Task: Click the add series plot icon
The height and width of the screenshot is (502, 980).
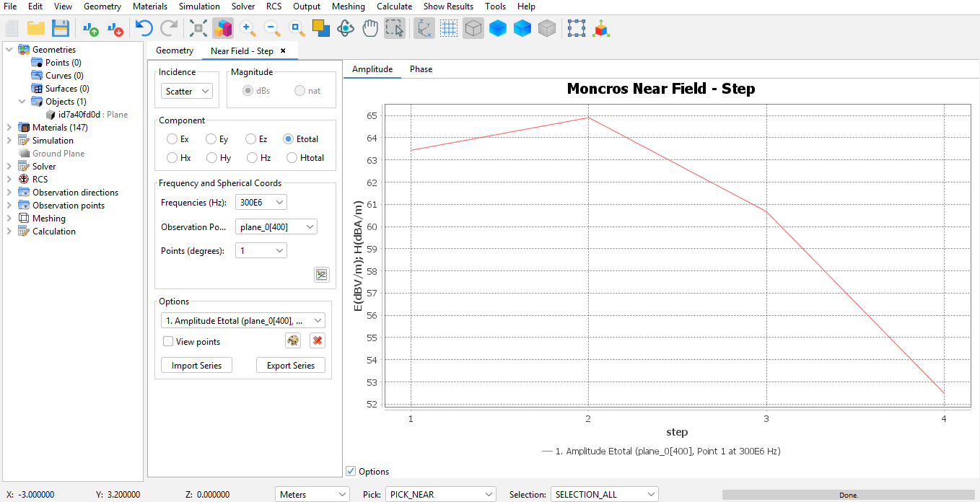Action: [x=321, y=275]
